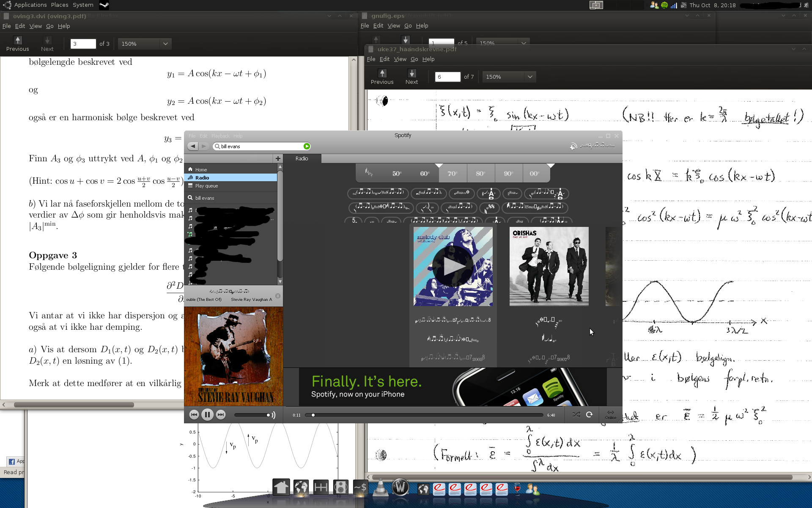Open speaker icon in dock

click(341, 488)
